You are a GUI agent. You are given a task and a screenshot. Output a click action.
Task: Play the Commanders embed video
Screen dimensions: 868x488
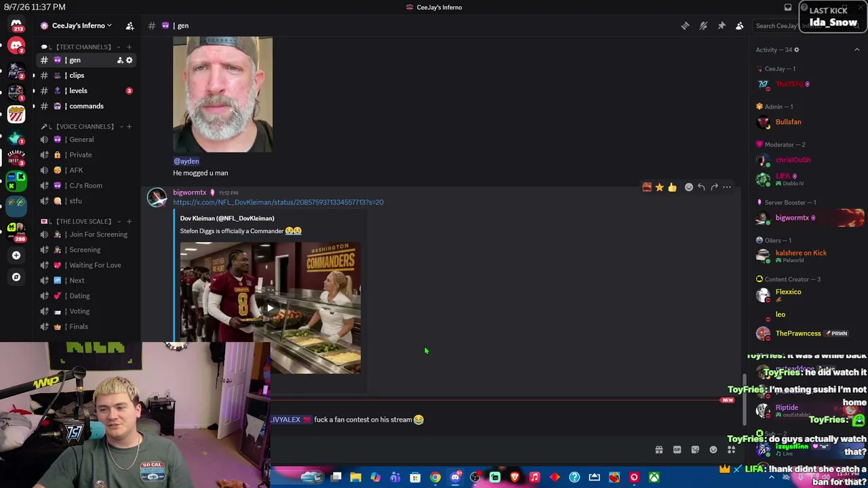270,308
